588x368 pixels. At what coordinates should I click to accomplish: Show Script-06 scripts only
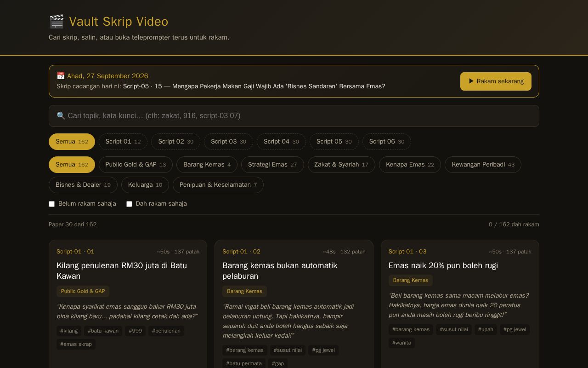point(387,142)
